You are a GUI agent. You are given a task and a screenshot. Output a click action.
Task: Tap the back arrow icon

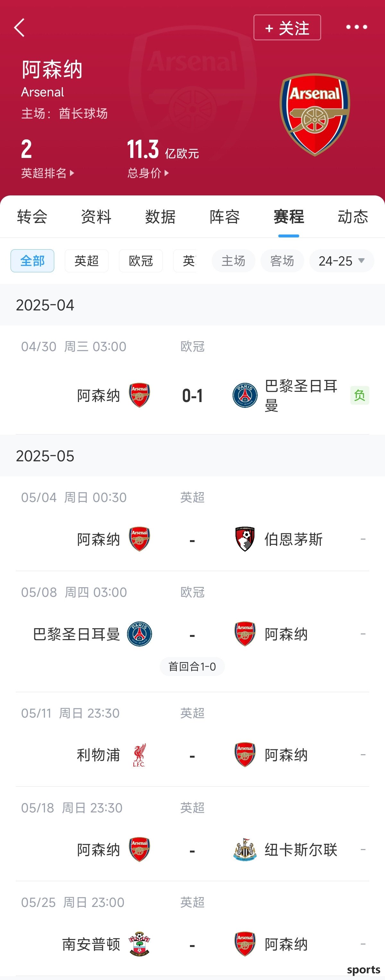click(x=19, y=28)
